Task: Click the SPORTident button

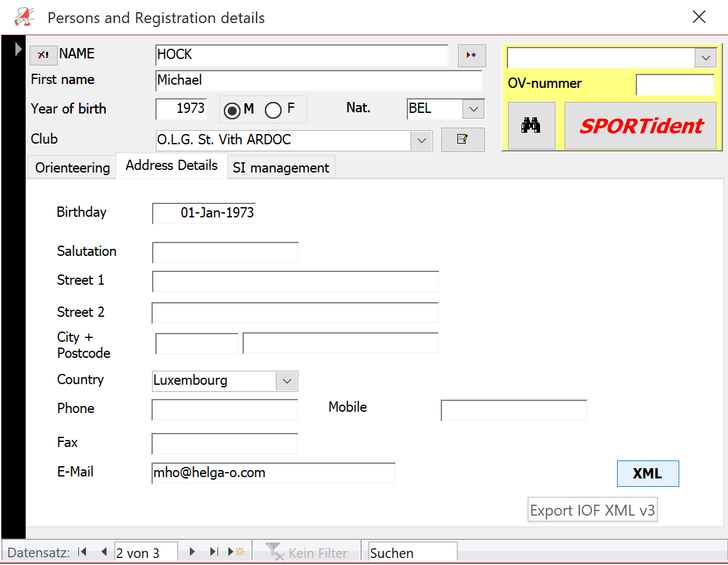Action: tap(640, 125)
